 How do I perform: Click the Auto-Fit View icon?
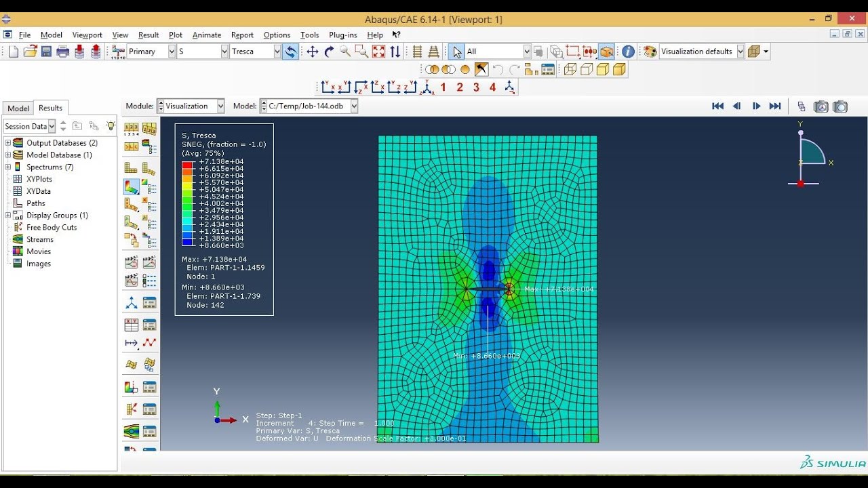tap(378, 52)
